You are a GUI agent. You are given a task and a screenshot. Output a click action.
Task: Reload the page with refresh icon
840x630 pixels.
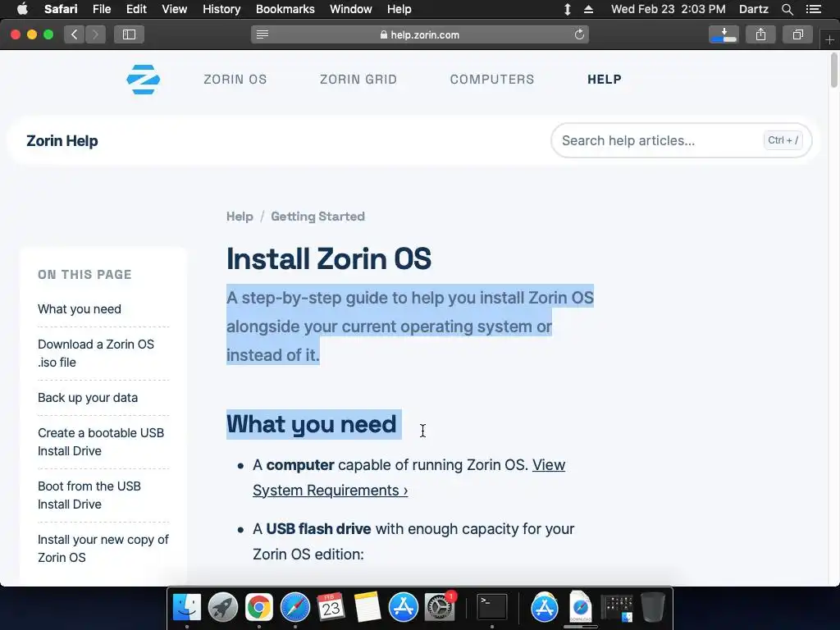[579, 34]
